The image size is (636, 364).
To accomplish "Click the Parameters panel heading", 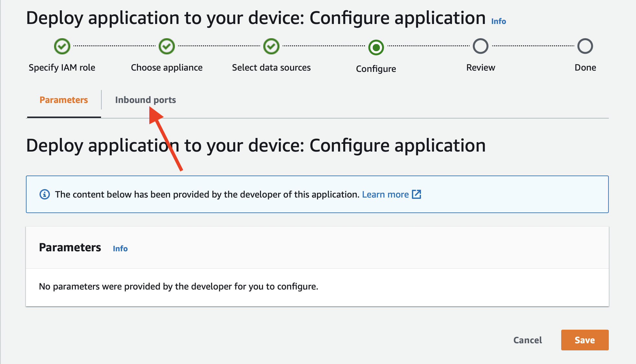I will point(70,247).
